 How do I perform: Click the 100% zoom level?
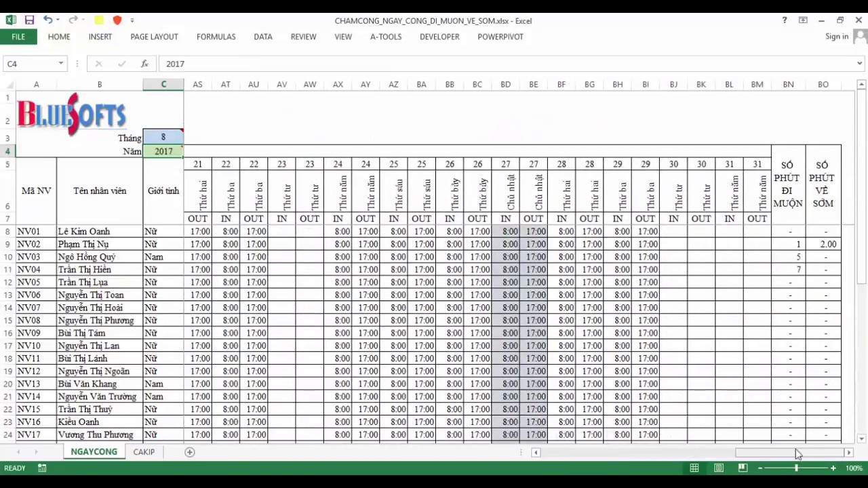(x=854, y=468)
